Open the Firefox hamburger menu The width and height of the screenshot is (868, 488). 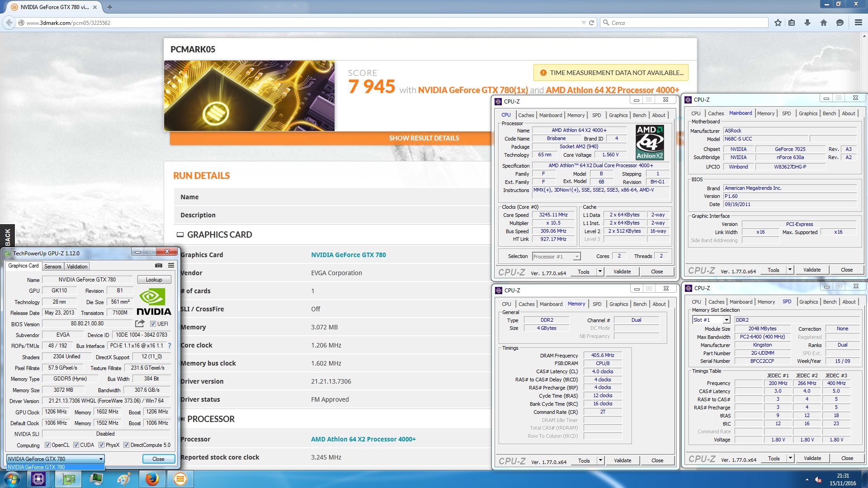(x=858, y=23)
